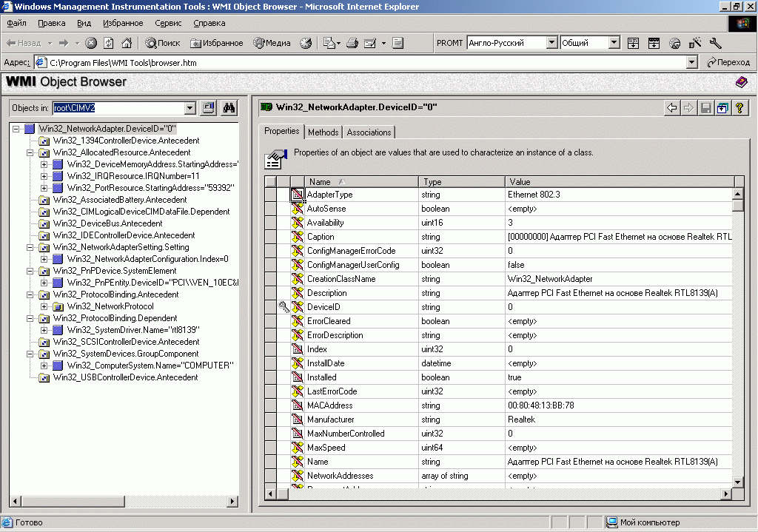Click the Поиск search button
This screenshot has height=532, width=758.
pyautogui.click(x=162, y=43)
